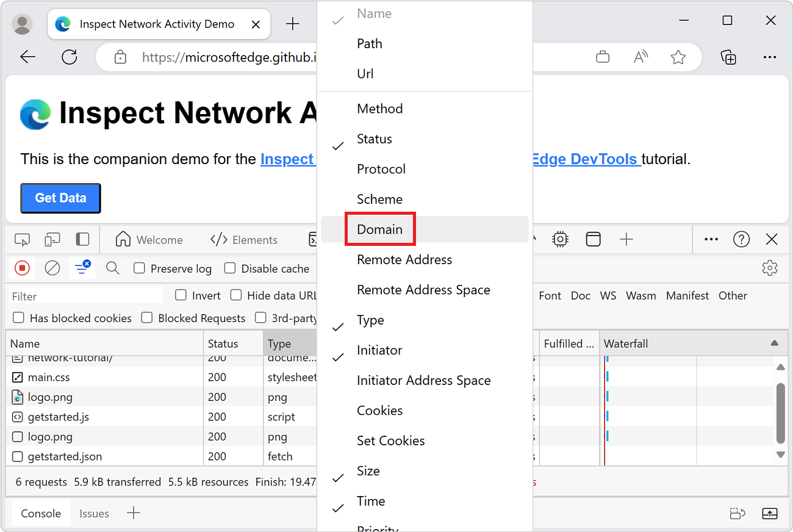Open browser Settings and more menu
This screenshot has height=532, width=793.
tap(770, 57)
